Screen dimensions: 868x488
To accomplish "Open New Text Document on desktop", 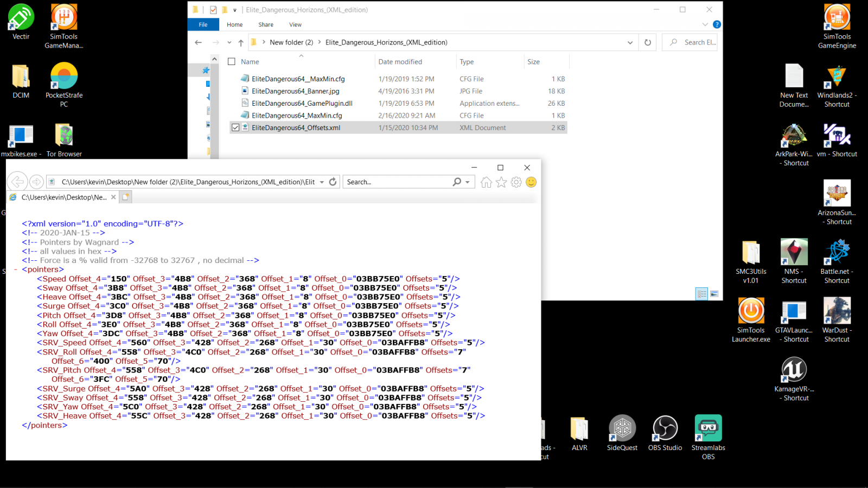I will pyautogui.click(x=794, y=85).
